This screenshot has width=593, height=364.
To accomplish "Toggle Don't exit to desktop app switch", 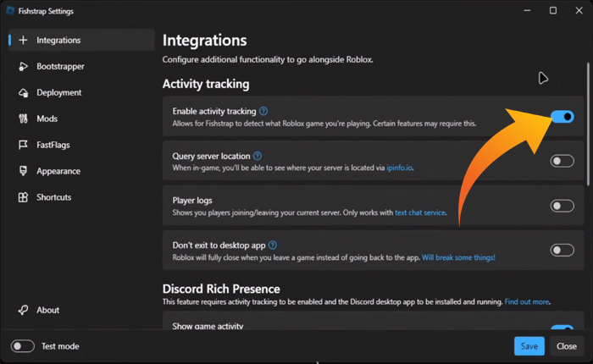I will click(563, 250).
